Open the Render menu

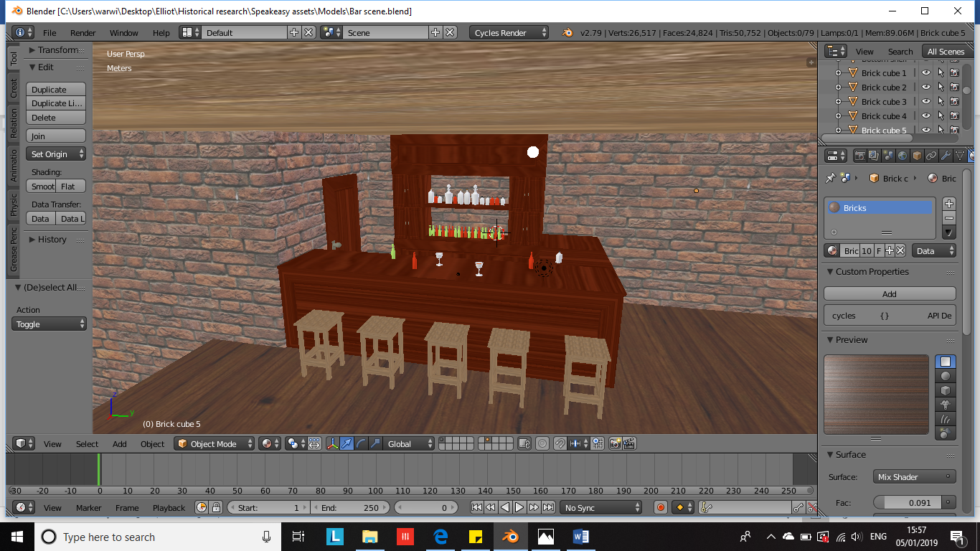point(83,33)
